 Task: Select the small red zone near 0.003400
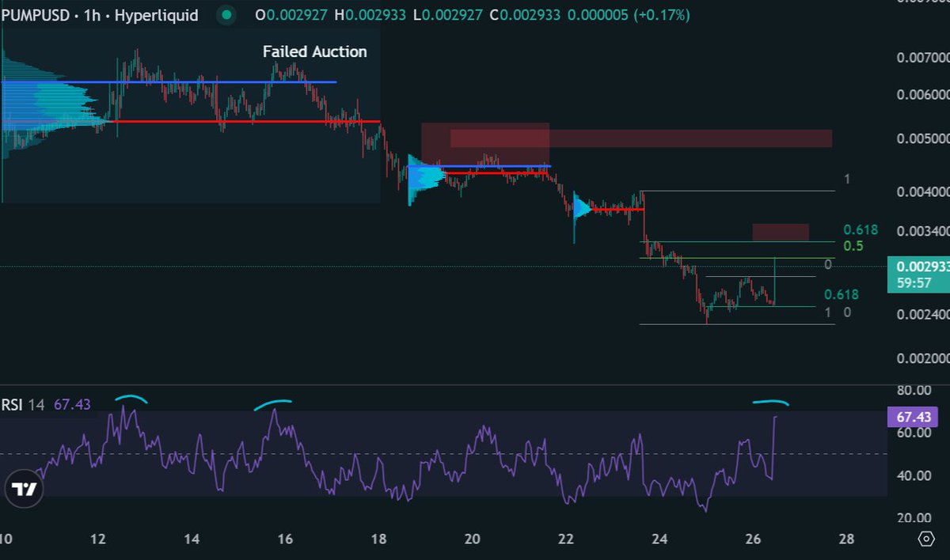coord(781,233)
